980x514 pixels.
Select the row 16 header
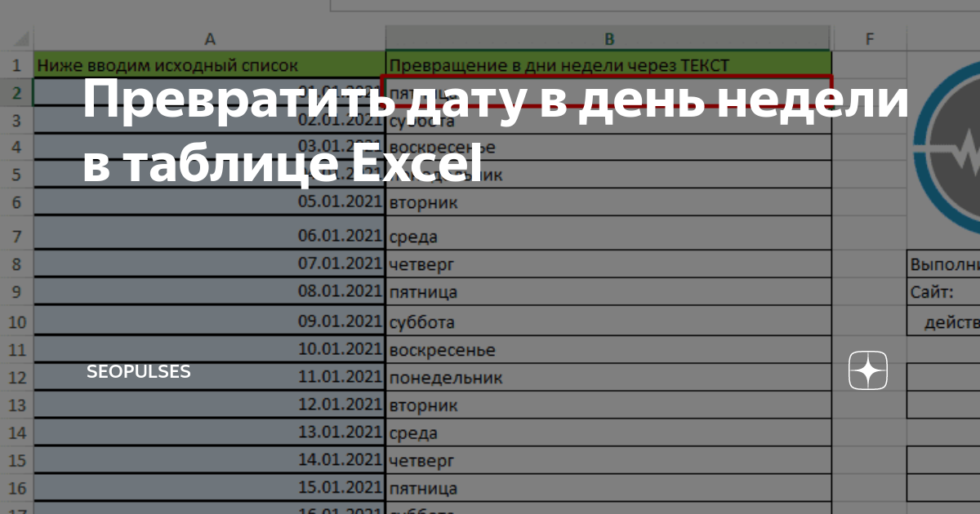click(x=16, y=488)
